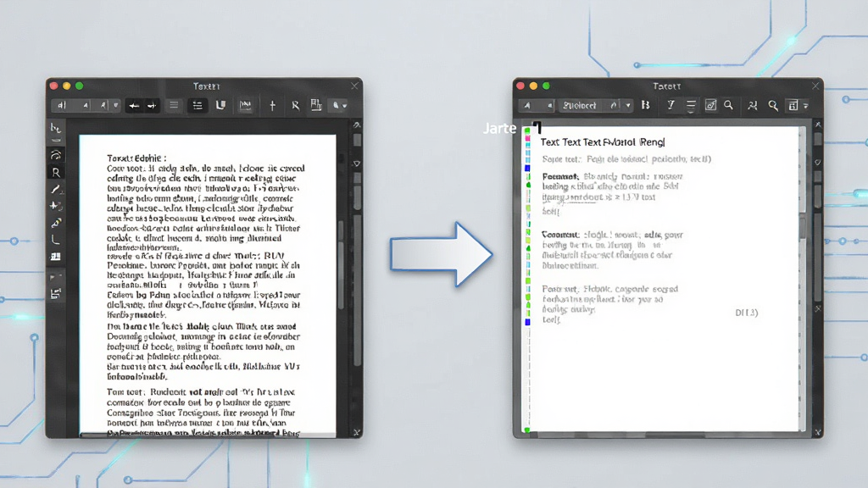Click the 'D(13)' text in the right window
868x488 pixels.
click(x=747, y=313)
